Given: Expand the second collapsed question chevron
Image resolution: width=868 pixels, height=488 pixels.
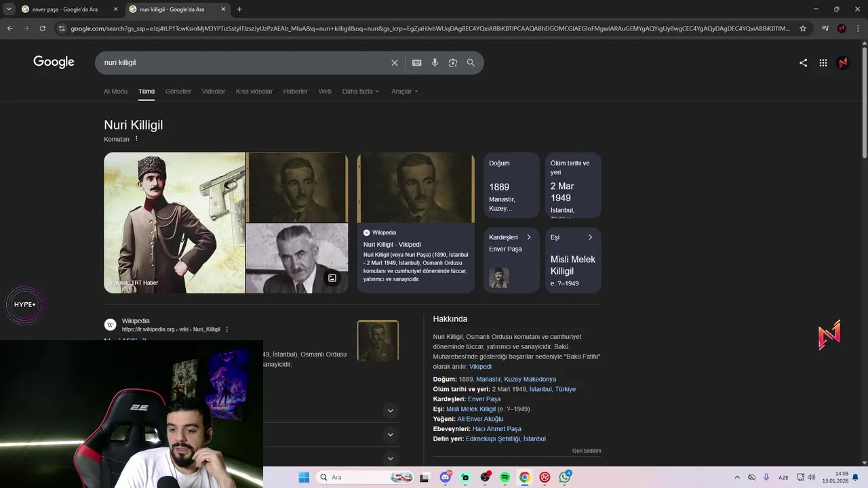Looking at the screenshot, I should pos(390,434).
